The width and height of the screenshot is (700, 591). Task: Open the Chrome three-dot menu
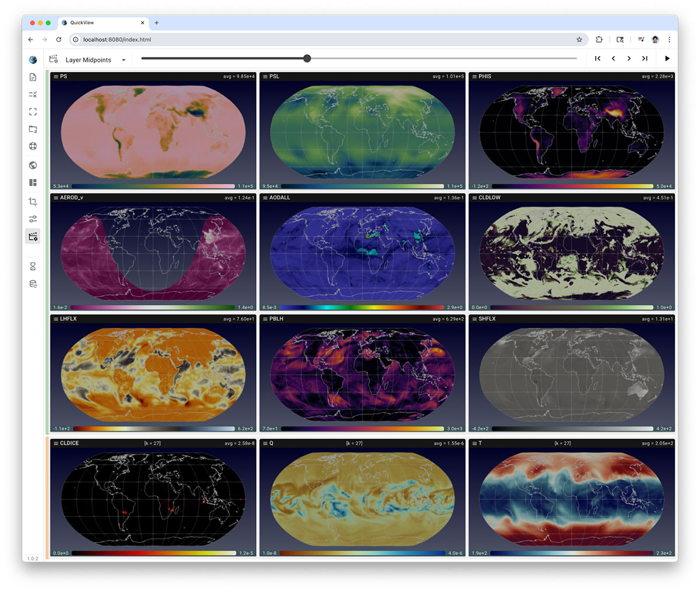669,40
